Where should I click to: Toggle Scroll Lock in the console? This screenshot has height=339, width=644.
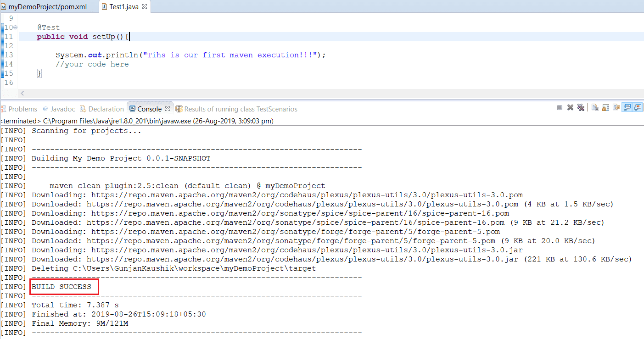coord(605,107)
